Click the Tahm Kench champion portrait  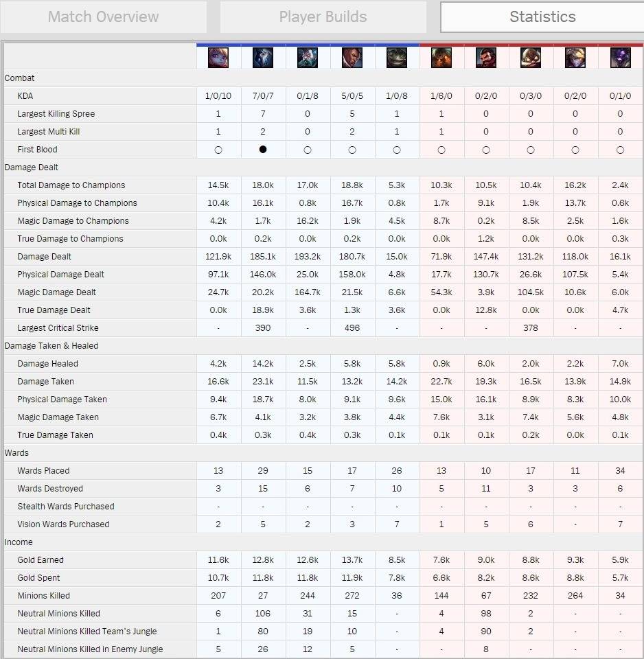pos(397,58)
